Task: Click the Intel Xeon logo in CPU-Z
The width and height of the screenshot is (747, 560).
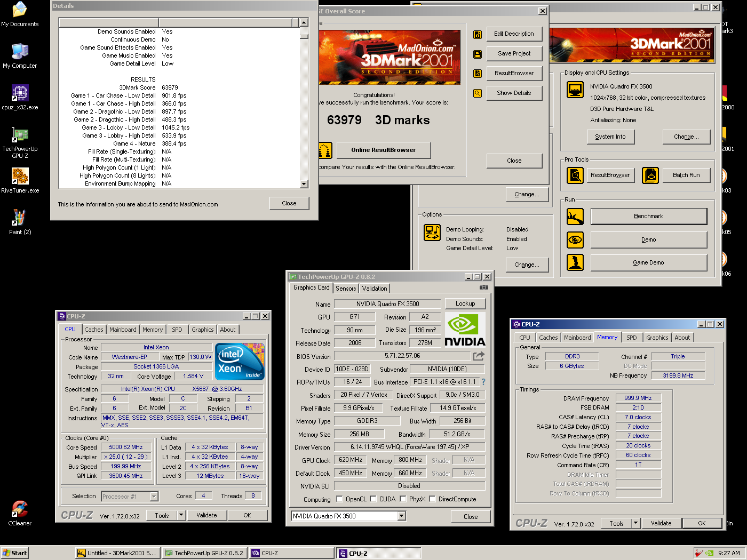Action: tap(240, 362)
